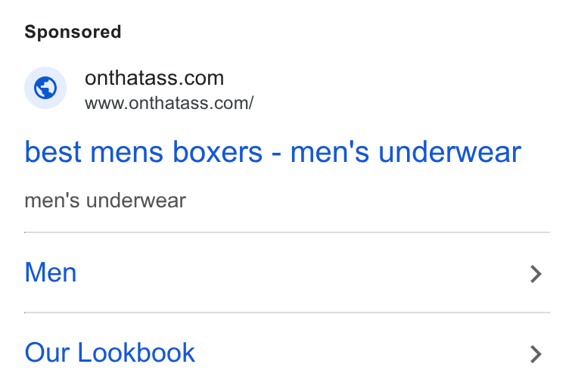Click "men's underwear" in the blue headline

pyautogui.click(x=406, y=152)
